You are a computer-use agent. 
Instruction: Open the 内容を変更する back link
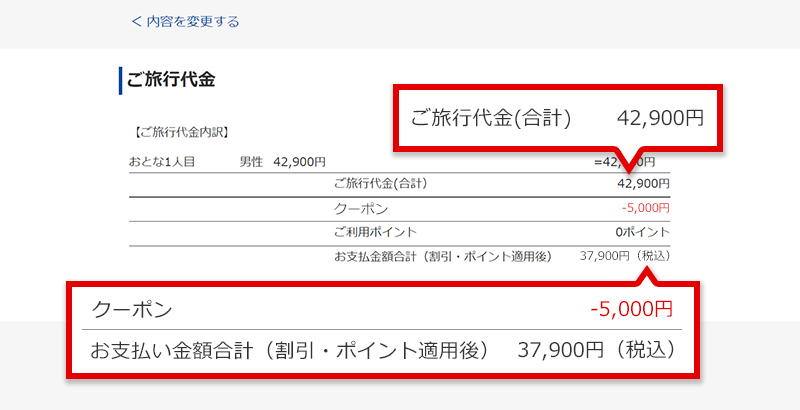tap(185, 21)
